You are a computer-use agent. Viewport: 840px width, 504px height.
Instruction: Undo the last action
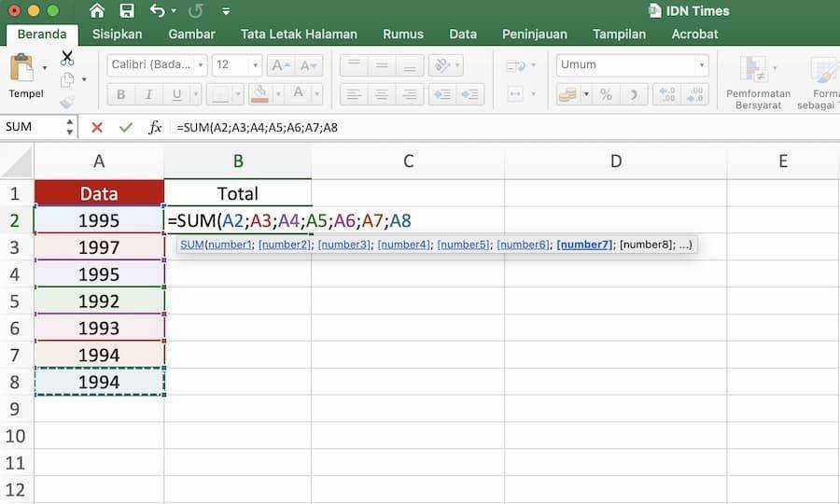point(157,10)
